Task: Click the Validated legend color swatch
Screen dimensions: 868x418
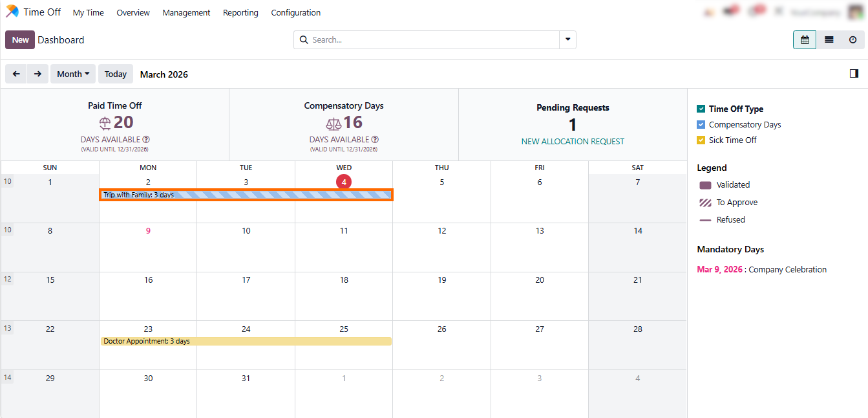Action: [x=705, y=185]
